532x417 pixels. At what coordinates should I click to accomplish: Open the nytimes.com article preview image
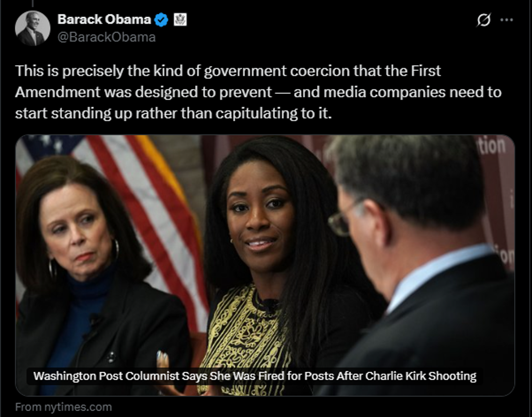(x=265, y=265)
